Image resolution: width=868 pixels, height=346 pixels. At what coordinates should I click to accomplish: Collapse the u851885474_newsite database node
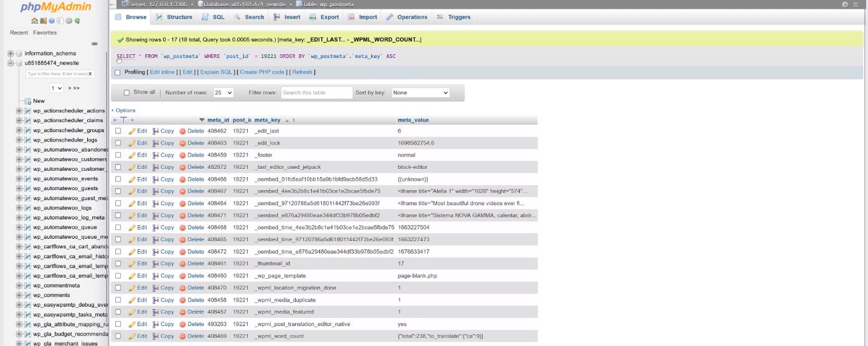(11, 63)
